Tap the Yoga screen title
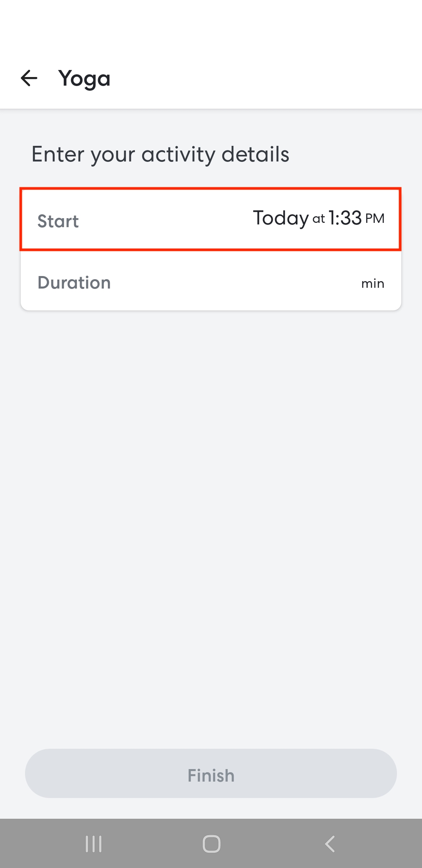This screenshot has width=422, height=868. pyautogui.click(x=84, y=79)
